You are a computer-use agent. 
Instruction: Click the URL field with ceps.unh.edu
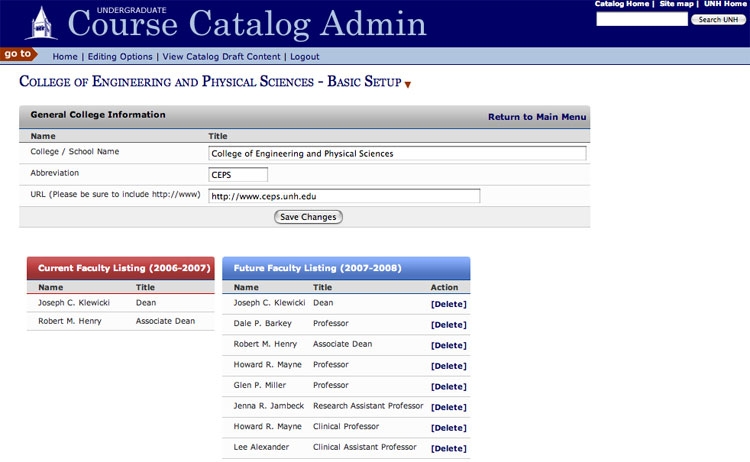344,196
